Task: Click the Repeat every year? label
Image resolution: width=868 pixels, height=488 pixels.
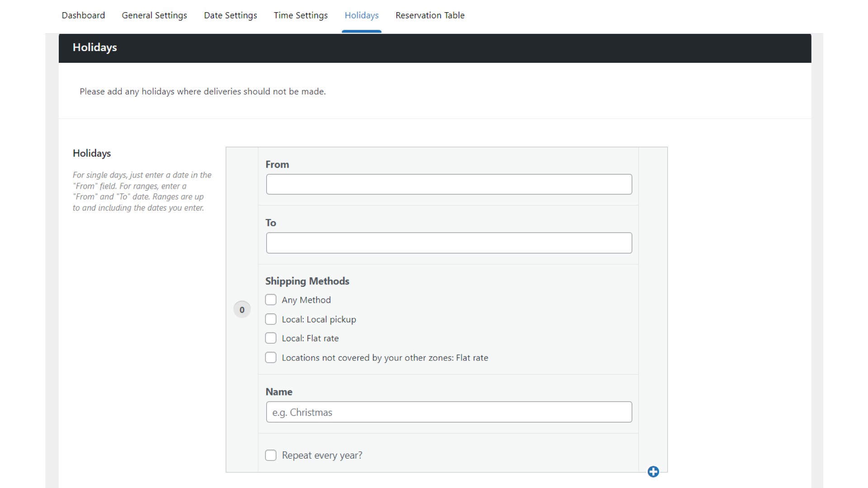Action: tap(322, 455)
